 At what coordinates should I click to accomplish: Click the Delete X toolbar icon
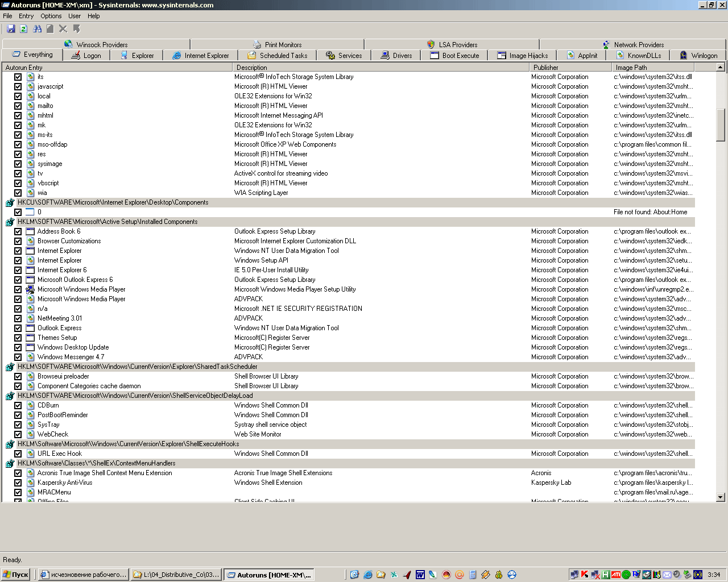[x=63, y=28]
